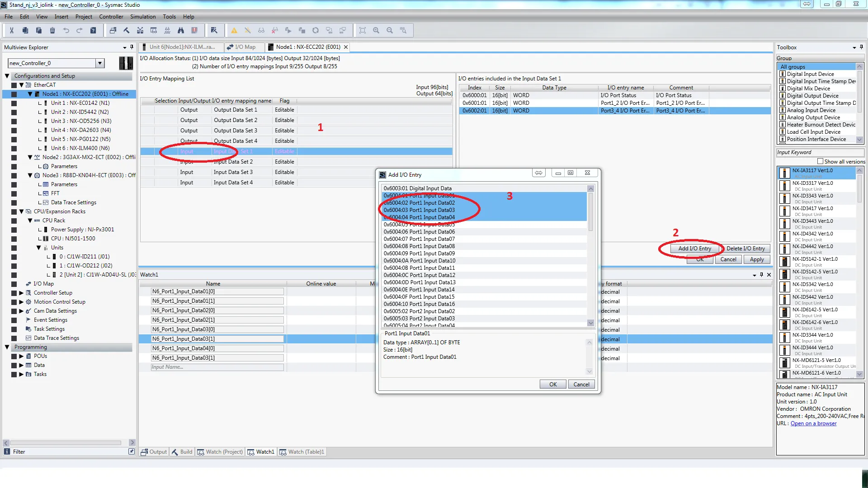868x488 pixels.
Task: Collapse the CPU Rack tree node
Action: click(x=30, y=221)
